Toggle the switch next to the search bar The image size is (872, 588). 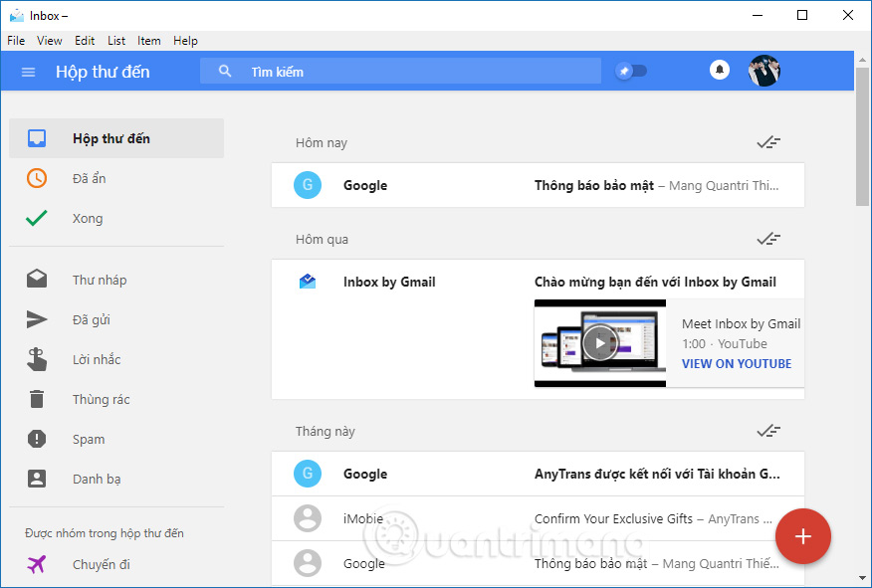click(631, 71)
